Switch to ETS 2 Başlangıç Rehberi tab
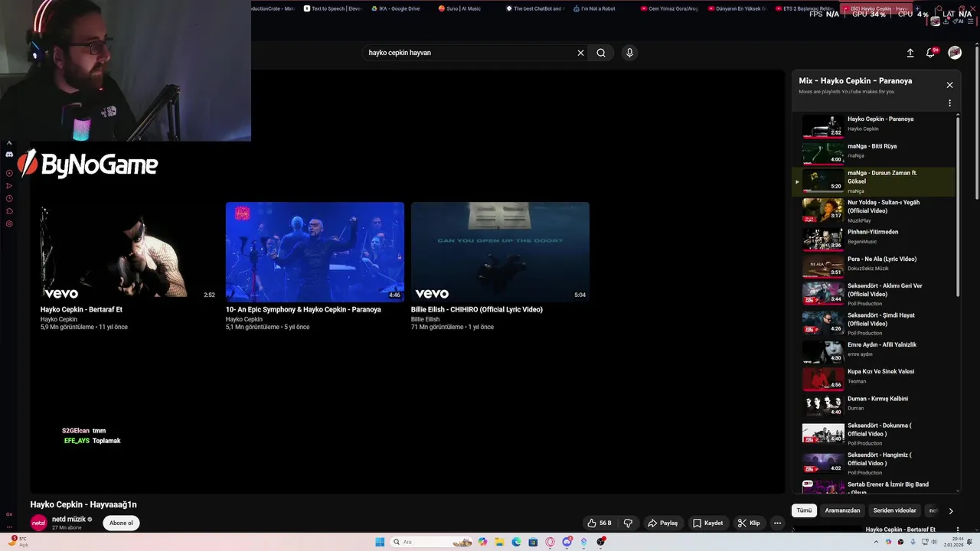 coord(803,8)
